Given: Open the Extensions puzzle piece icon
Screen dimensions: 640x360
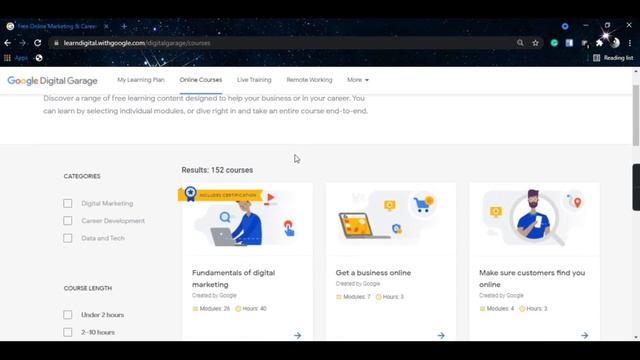Looking at the screenshot, I should point(599,43).
